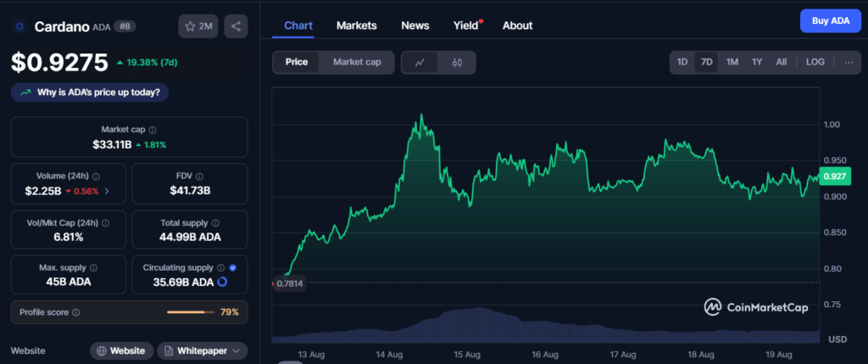
Task: Open the About tab
Action: [x=518, y=25]
